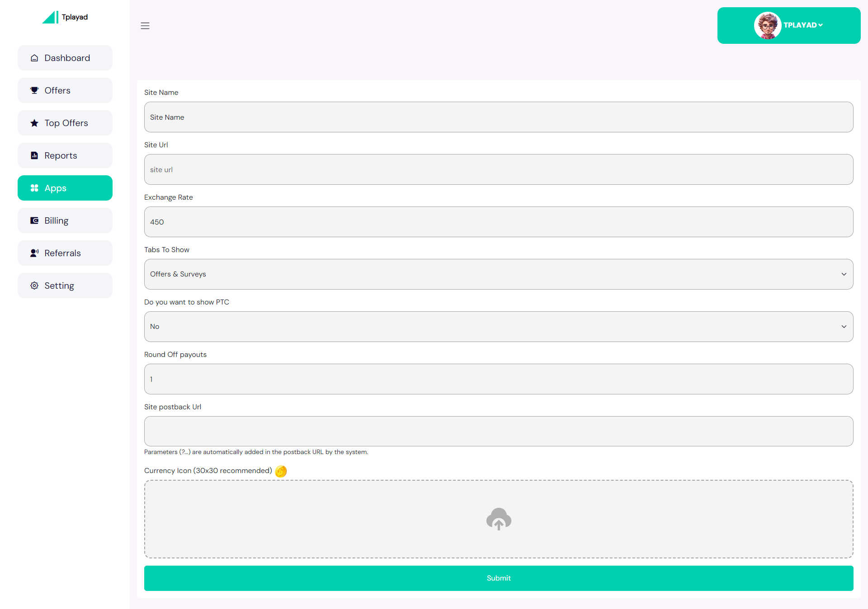This screenshot has width=868, height=609.
Task: Click the hamburger menu icon
Action: (x=145, y=26)
